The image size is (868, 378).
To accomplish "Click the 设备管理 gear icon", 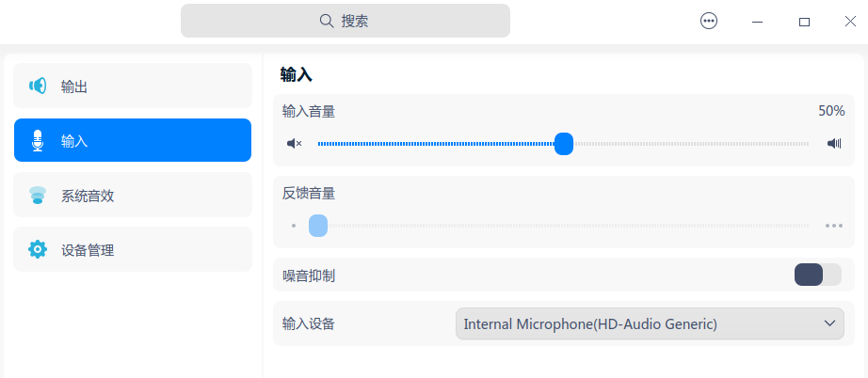I will point(38,250).
